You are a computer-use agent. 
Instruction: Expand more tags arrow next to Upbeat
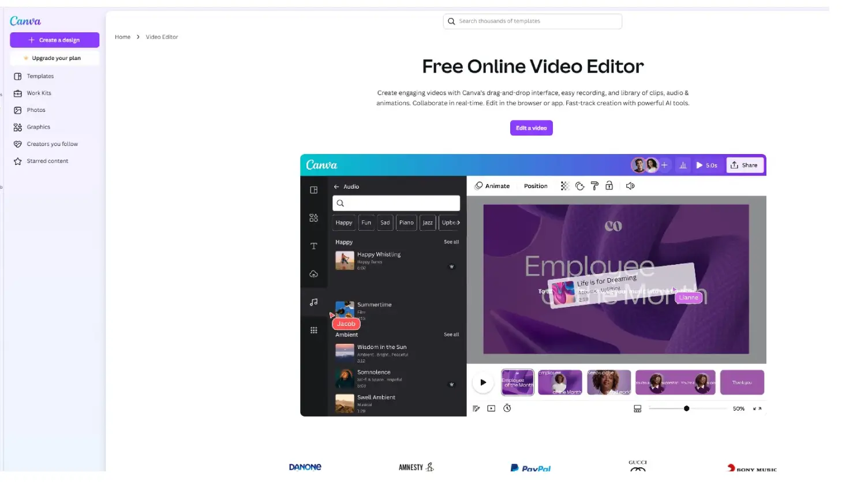(x=458, y=223)
